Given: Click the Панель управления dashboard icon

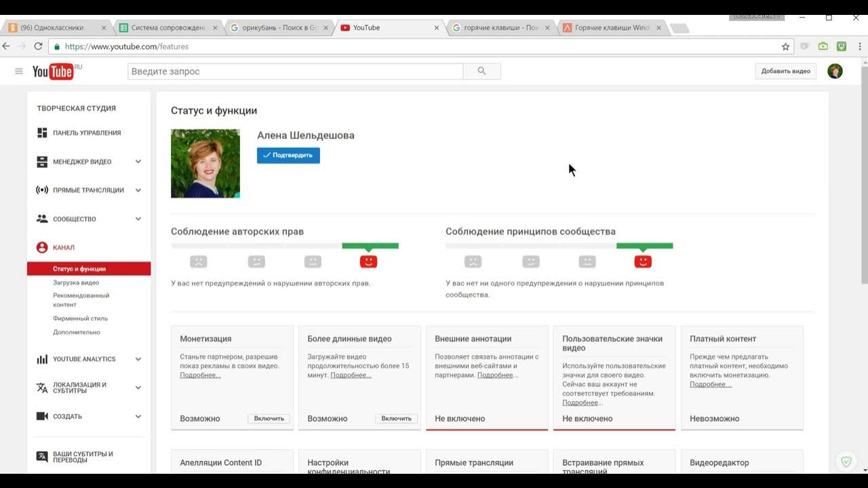Looking at the screenshot, I should click(42, 133).
